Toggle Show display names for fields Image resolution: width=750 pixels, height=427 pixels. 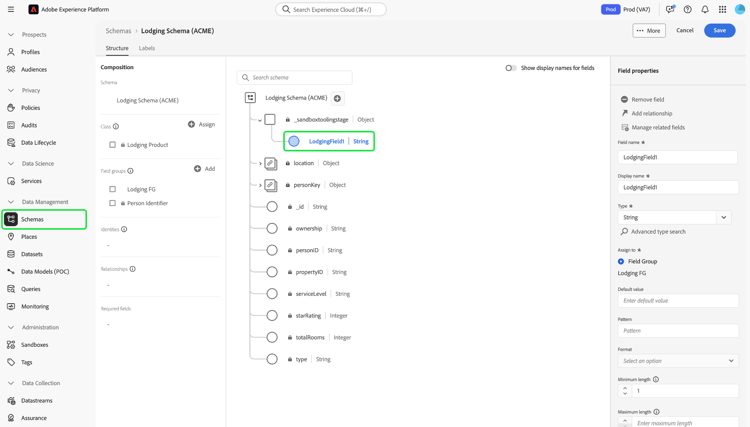point(511,68)
